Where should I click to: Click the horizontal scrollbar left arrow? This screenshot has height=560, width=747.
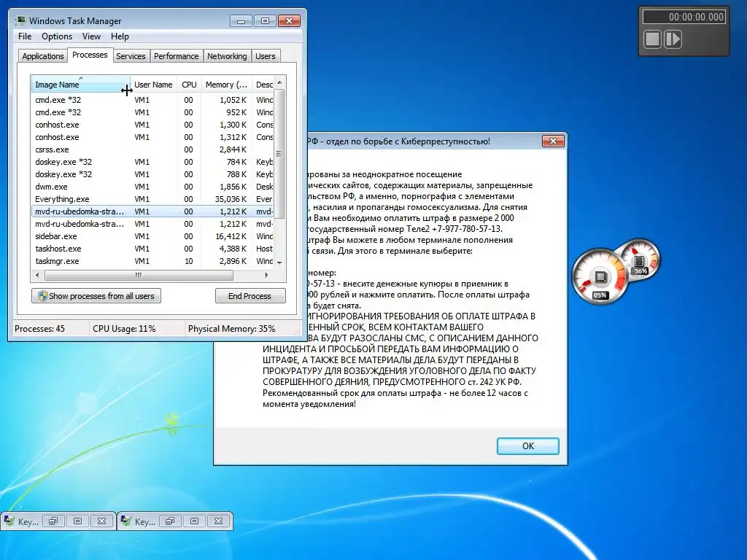(38, 275)
